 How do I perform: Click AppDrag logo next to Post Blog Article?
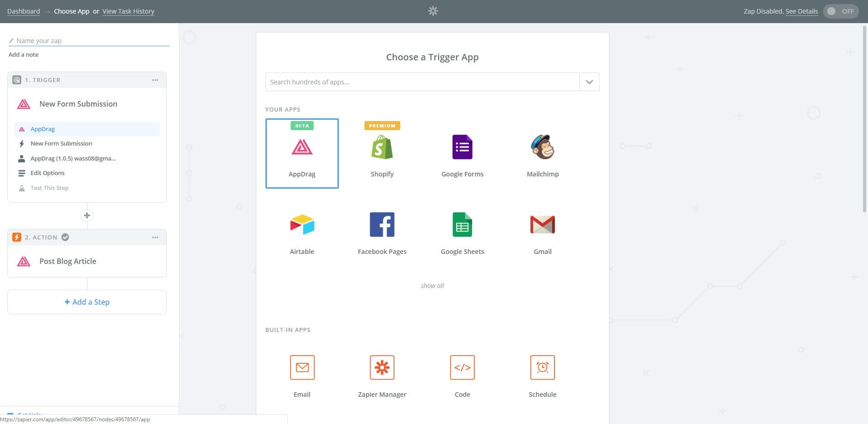(24, 261)
